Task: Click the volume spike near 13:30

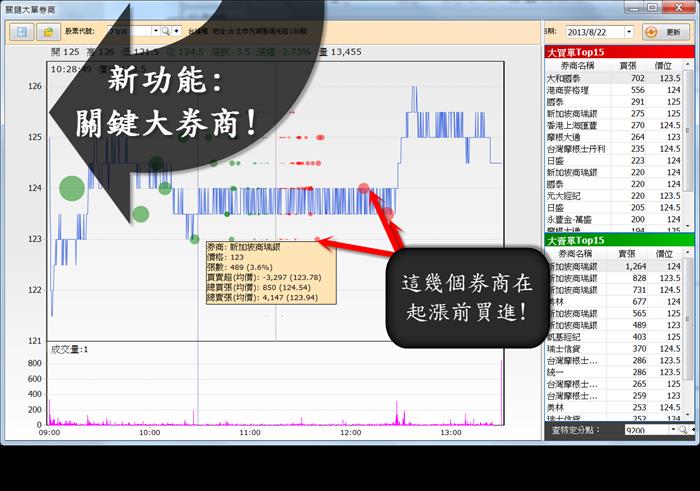Action: (501, 392)
